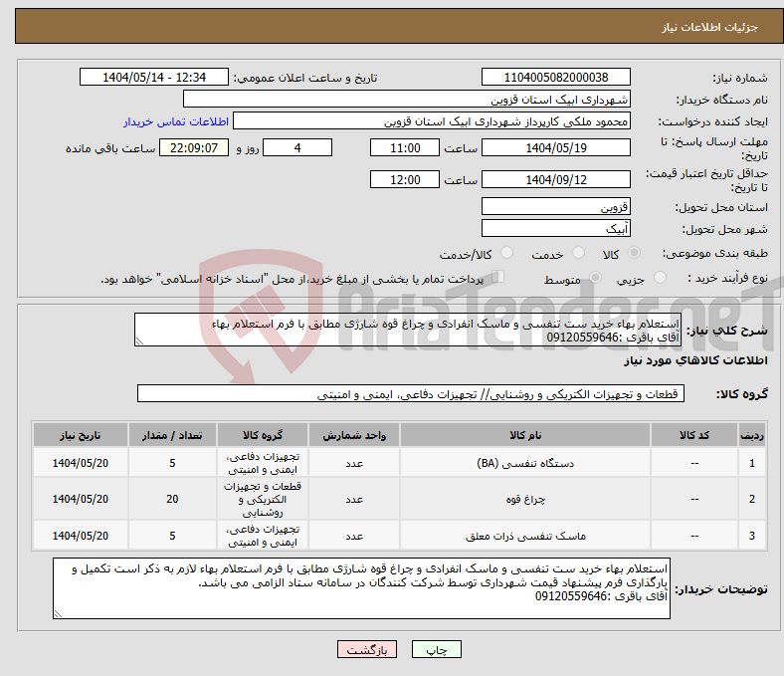This screenshot has width=784, height=676.
Task: Click row number 3 in the table
Action: click(x=752, y=536)
